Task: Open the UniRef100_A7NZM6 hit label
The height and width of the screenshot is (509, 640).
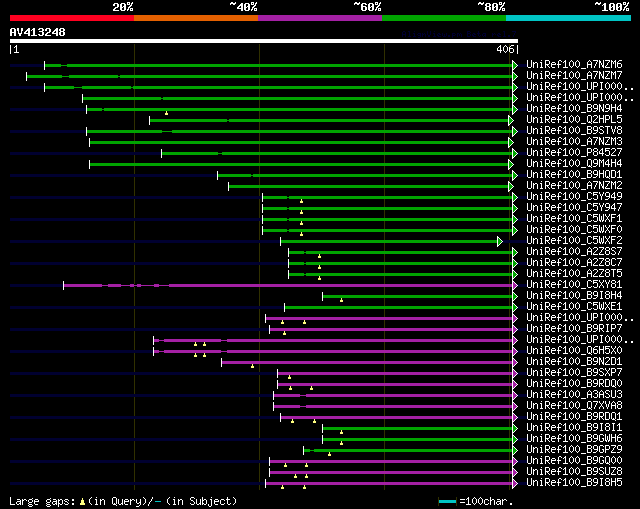Action: pos(574,64)
